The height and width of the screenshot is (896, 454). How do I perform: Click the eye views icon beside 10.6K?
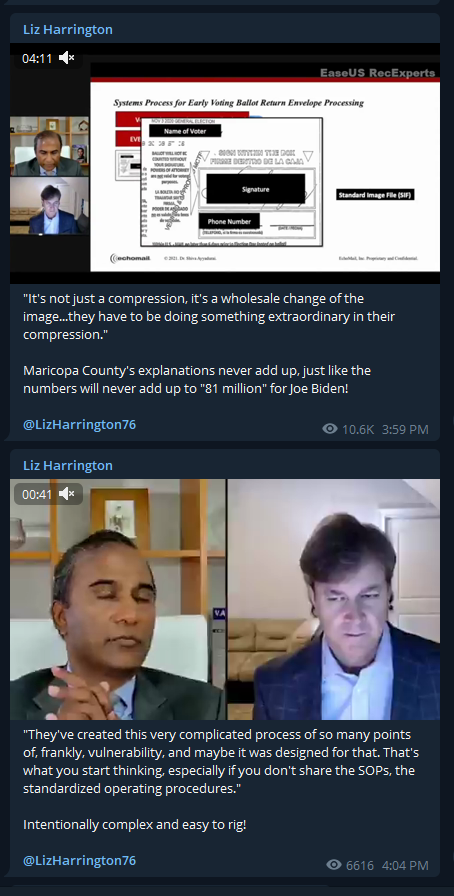click(x=330, y=429)
